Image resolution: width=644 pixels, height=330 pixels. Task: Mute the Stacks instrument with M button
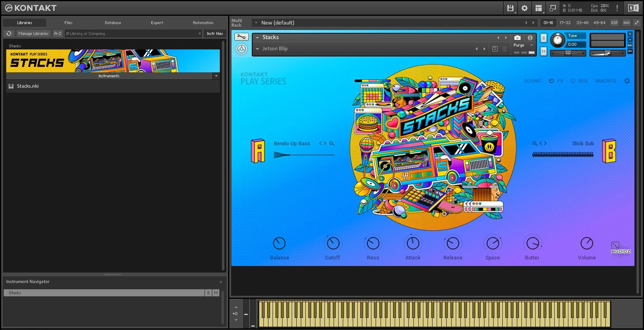coord(543,51)
